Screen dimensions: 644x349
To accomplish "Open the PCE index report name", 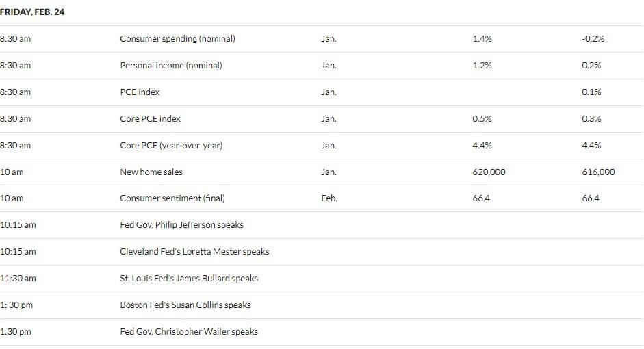I will point(140,92).
